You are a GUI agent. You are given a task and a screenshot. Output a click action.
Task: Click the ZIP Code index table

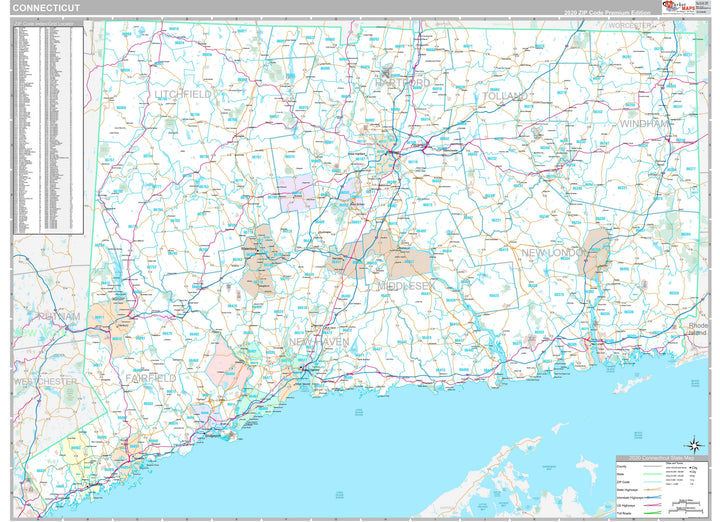pyautogui.click(x=48, y=130)
